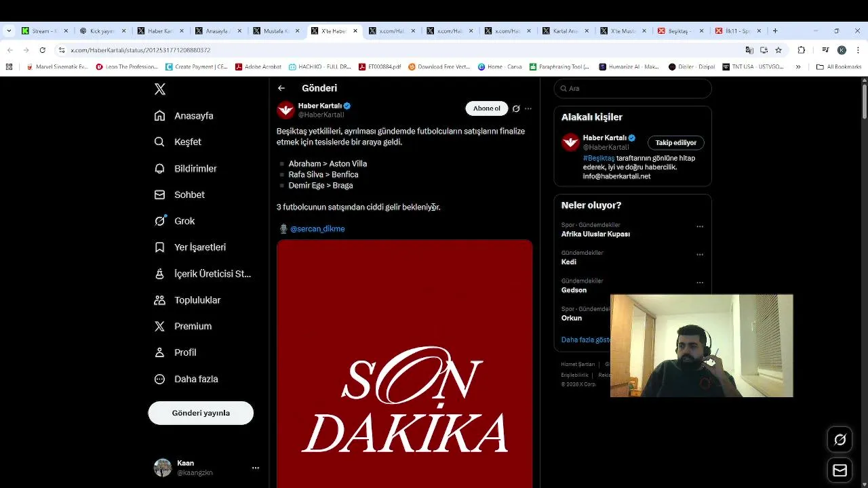Viewport: 868px width, 488px height.
Task: Open Keşfet explore section
Action: pos(178,142)
